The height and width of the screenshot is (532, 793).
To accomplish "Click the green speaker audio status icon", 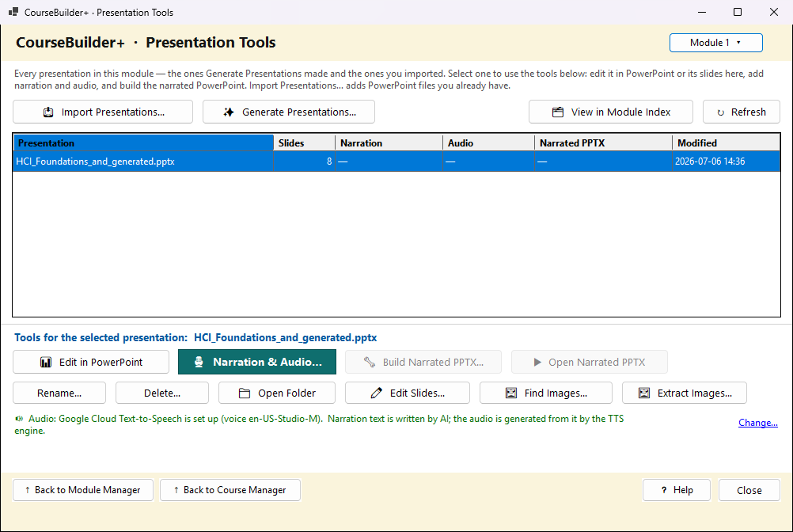I will tap(19, 419).
